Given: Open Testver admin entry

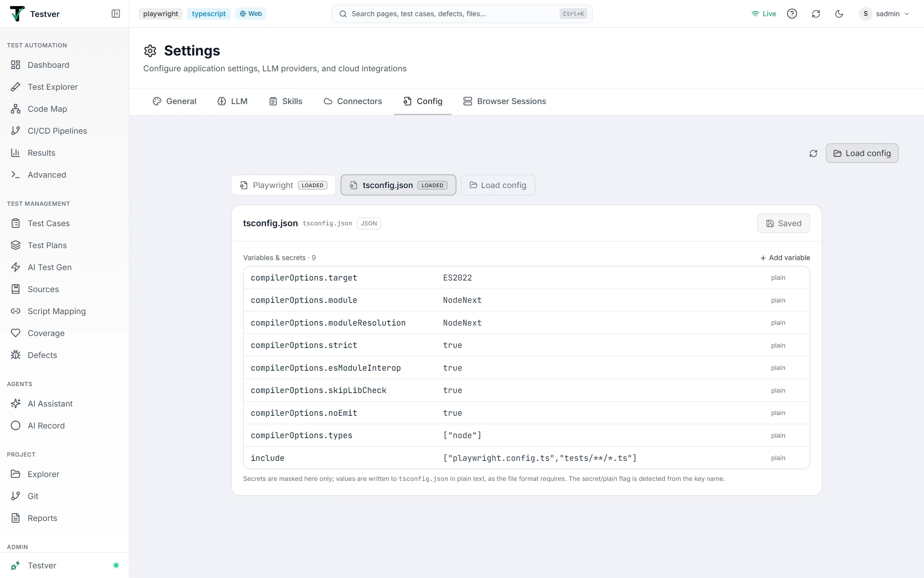Looking at the screenshot, I should pos(64,565).
